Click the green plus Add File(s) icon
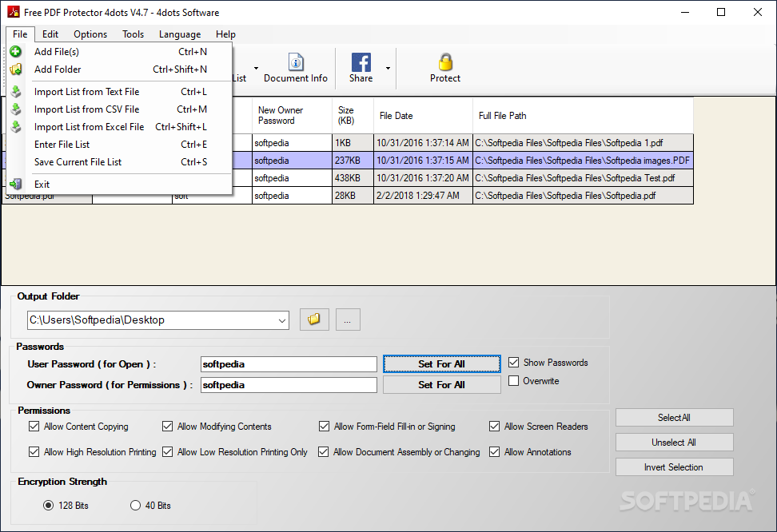777x532 pixels. [x=16, y=51]
